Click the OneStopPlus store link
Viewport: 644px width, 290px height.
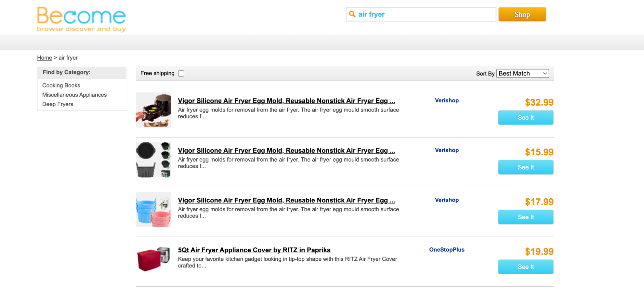[x=447, y=250]
